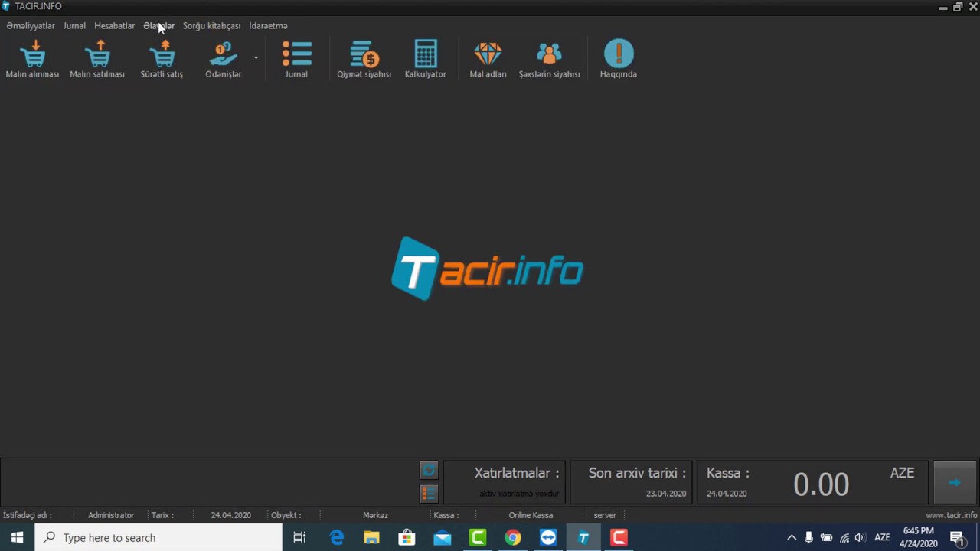Viewport: 980px width, 551px height.
Task: Open the Mail app from the taskbar
Action: 443,538
